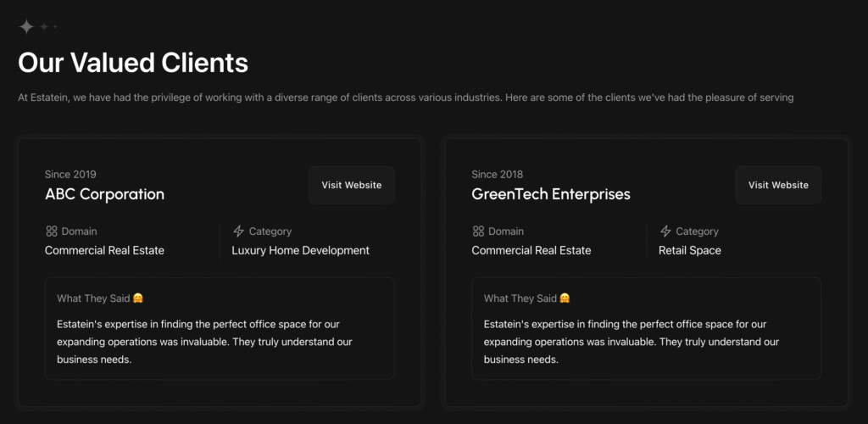Click the Since 2018 label
The height and width of the screenshot is (424, 868).
[497, 175]
